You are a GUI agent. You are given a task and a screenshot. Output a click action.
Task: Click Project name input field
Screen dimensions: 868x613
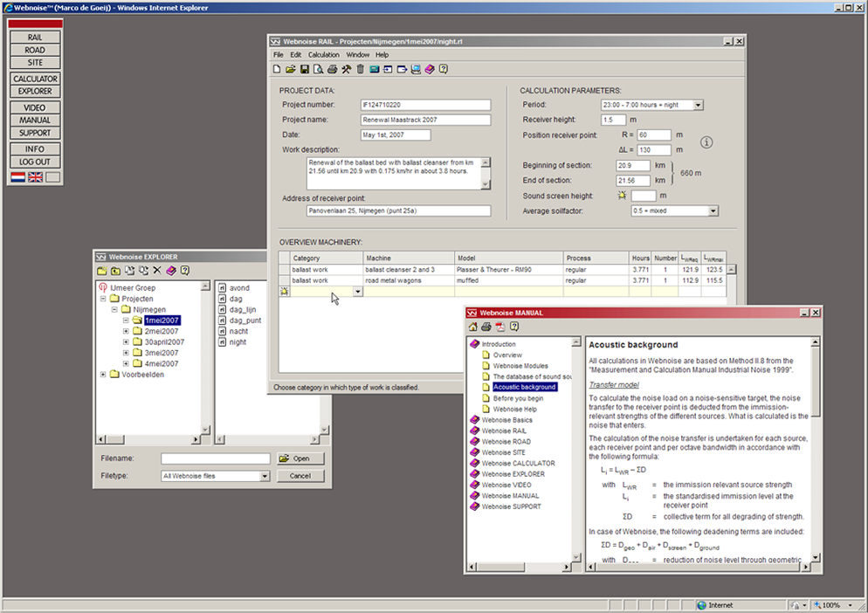coord(425,121)
